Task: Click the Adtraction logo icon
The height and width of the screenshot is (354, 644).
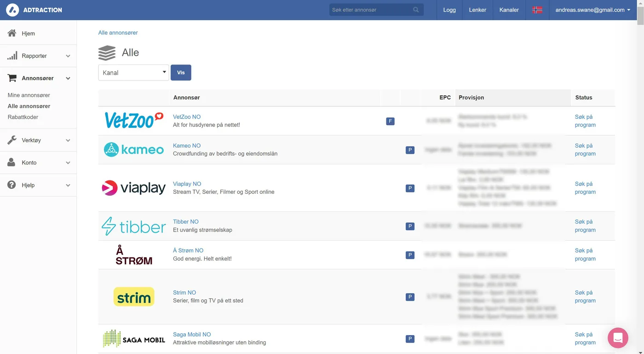Action: click(12, 10)
